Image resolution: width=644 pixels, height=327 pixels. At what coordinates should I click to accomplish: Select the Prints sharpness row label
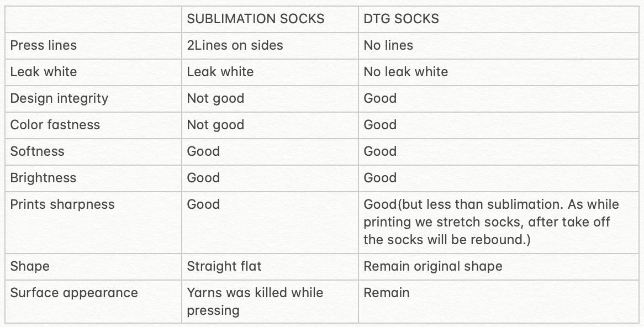coord(62,204)
